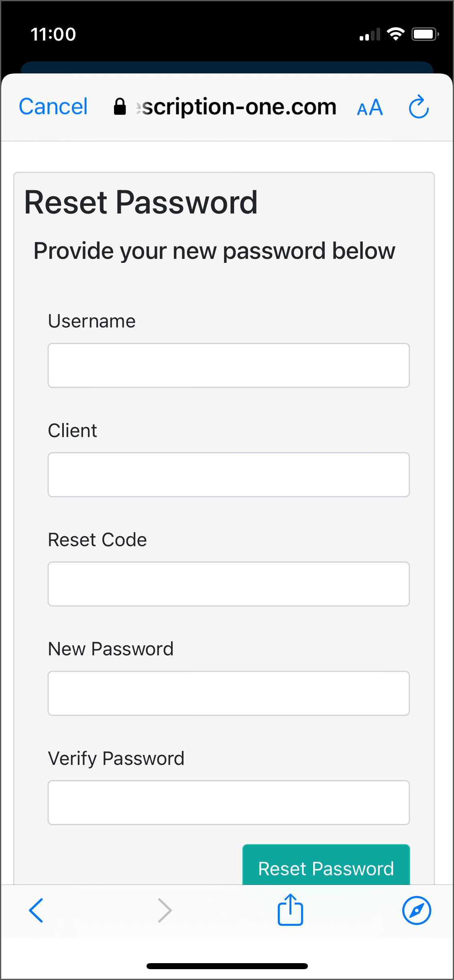Viewport: 454px width, 980px height.
Task: Reload the page with the refresh icon
Action: coord(419,107)
